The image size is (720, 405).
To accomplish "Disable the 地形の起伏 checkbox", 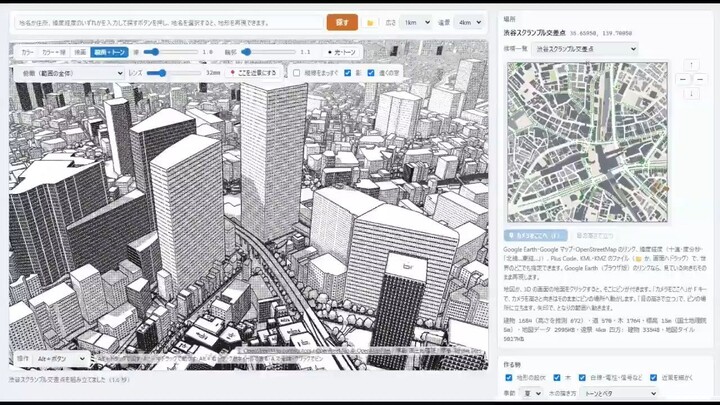I will click(508, 377).
